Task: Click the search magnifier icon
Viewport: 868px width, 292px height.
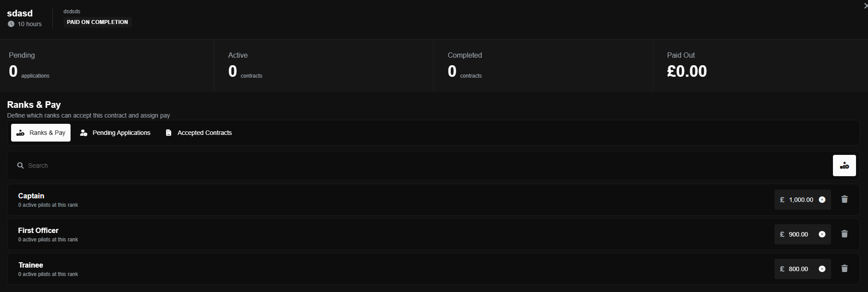Action: pyautogui.click(x=20, y=166)
